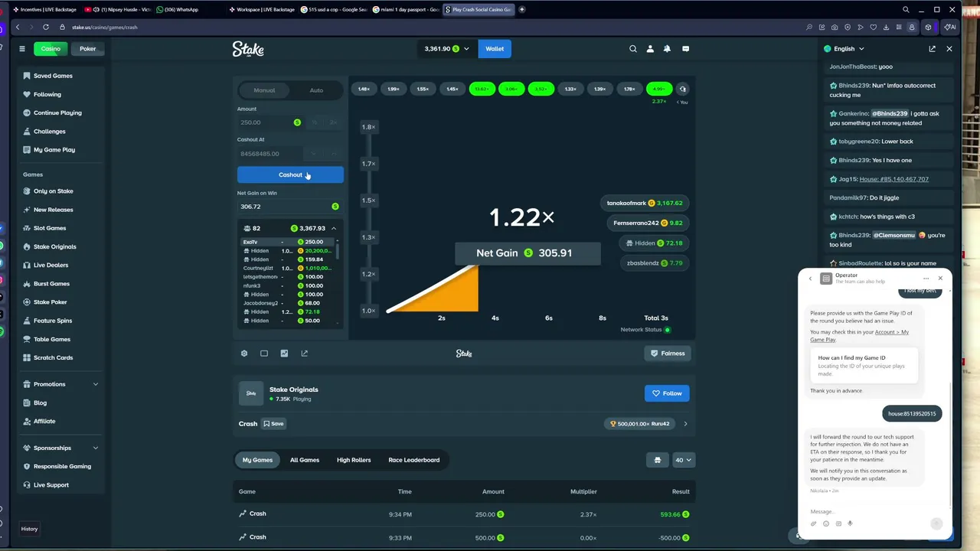Go back in browser navigation
Viewport: 980px width, 551px height.
[x=18, y=27]
